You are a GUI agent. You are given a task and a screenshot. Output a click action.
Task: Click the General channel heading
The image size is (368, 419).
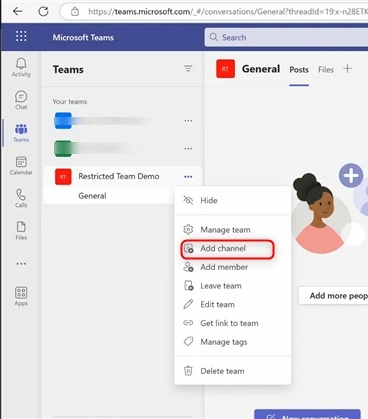261,69
